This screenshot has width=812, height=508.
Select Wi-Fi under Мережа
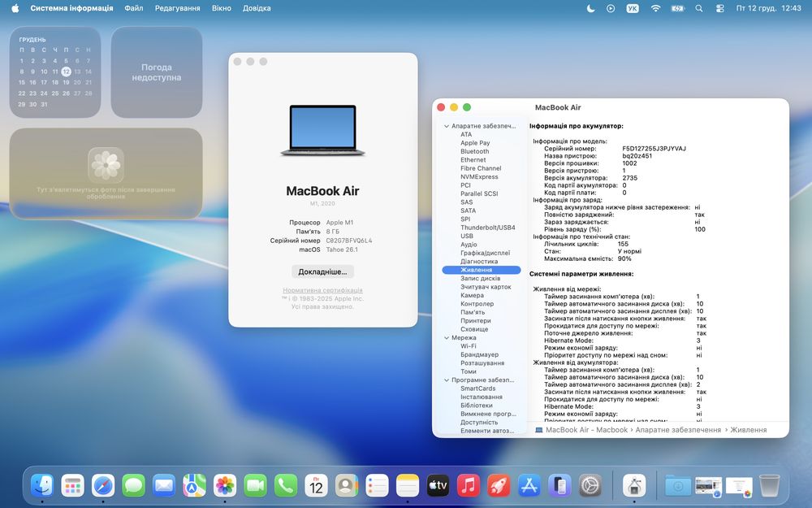[x=469, y=346]
